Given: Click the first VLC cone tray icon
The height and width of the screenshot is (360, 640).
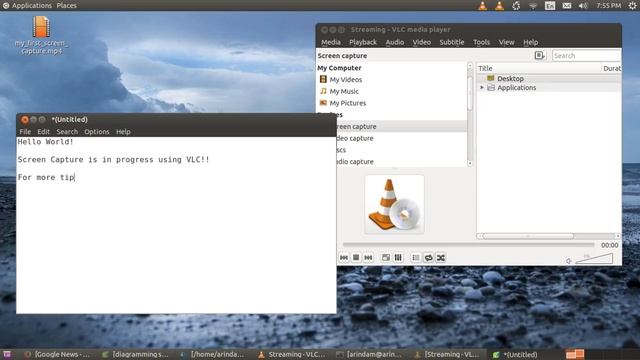Looking at the screenshot, I should point(482,5).
